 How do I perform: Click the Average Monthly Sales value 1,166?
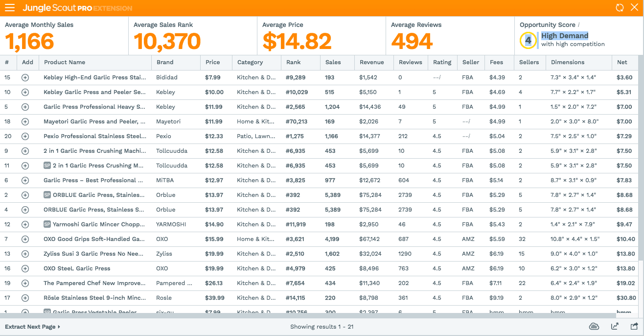[x=29, y=42]
